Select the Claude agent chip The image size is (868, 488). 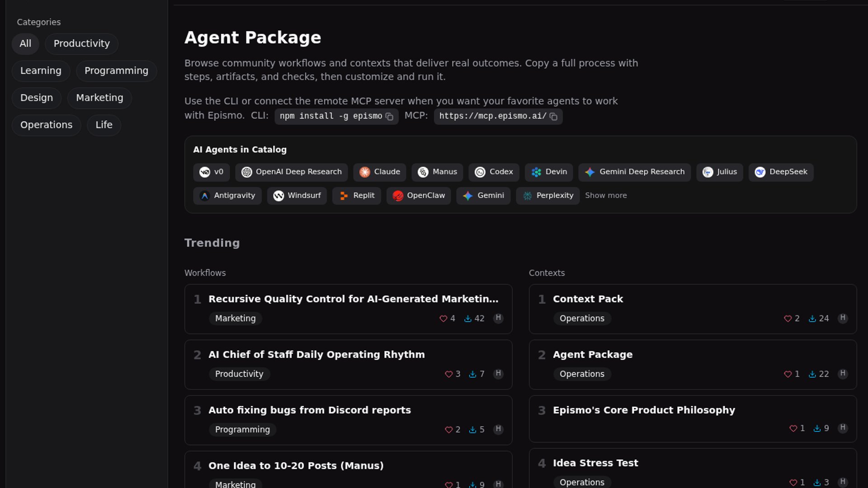(x=379, y=172)
